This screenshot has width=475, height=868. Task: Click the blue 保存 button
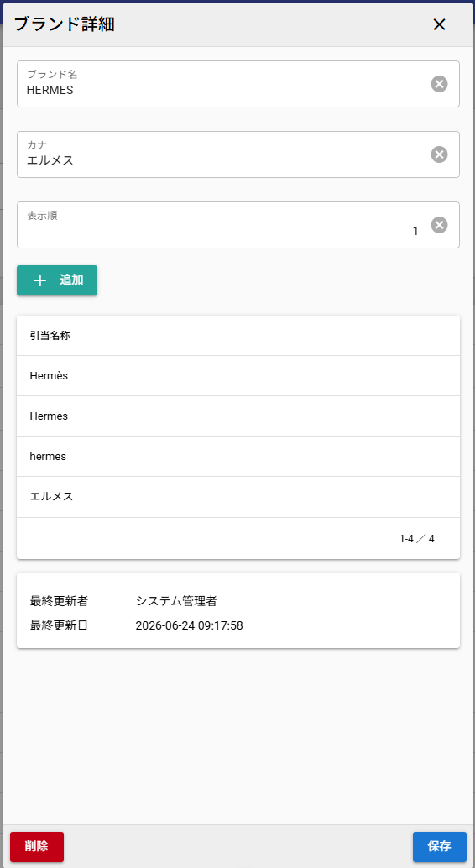pos(440,847)
